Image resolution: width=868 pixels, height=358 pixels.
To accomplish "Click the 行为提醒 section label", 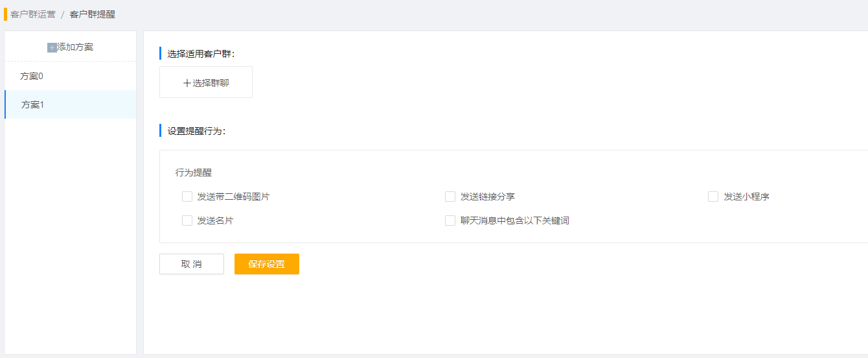I will click(x=194, y=173).
